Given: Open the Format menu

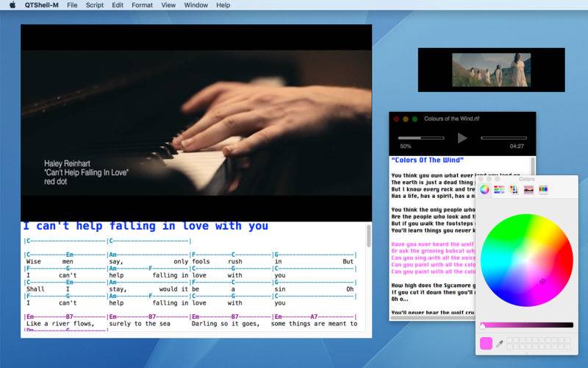Looking at the screenshot, I should click(142, 5).
